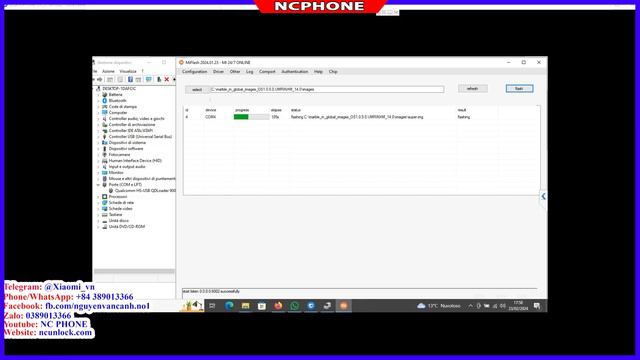Click the orange MiFlash taskbar icon
640x360 pixels.
tap(344, 306)
